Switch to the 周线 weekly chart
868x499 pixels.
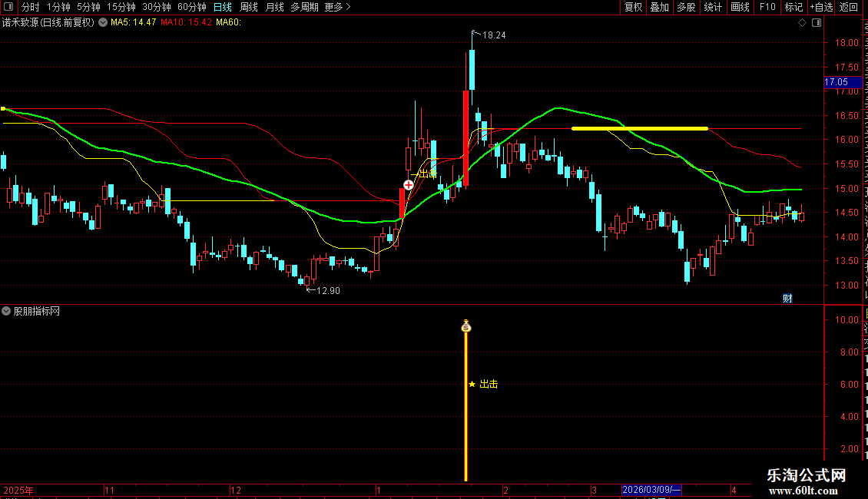(249, 7)
